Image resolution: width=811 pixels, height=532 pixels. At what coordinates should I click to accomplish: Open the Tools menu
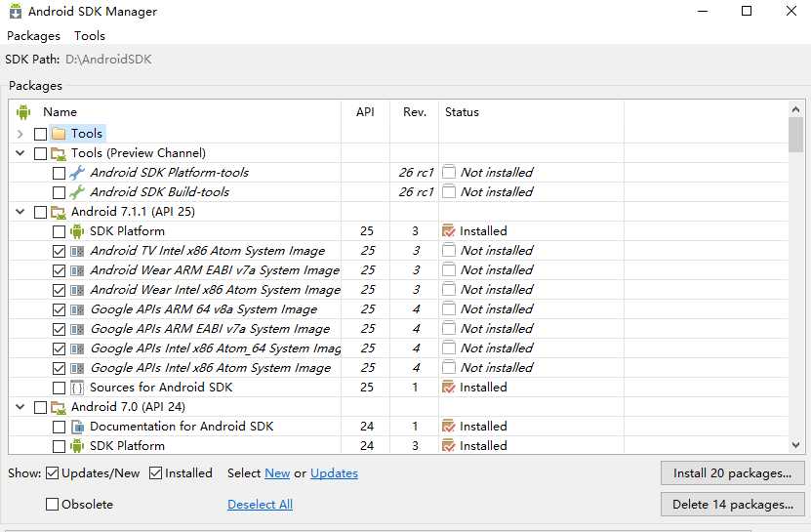click(x=90, y=36)
